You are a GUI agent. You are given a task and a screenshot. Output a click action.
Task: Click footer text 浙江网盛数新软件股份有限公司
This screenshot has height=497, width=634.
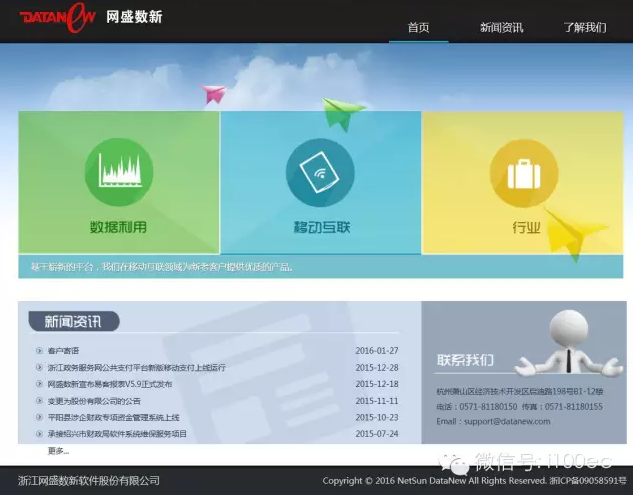coord(89,480)
